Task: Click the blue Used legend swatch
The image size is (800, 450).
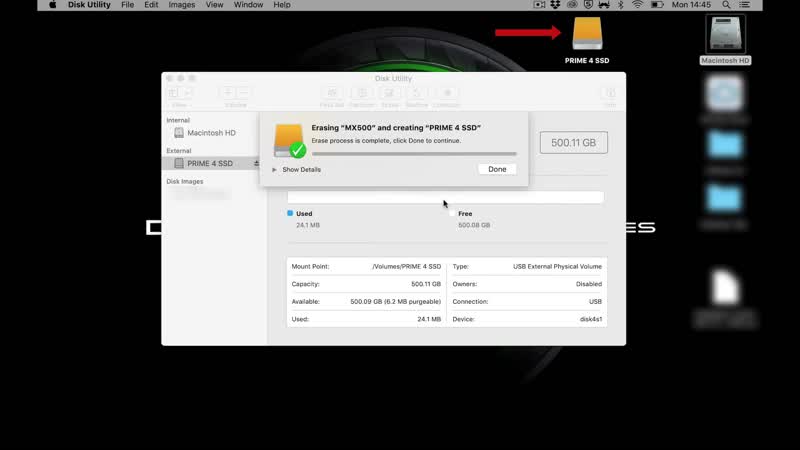Action: (290, 213)
